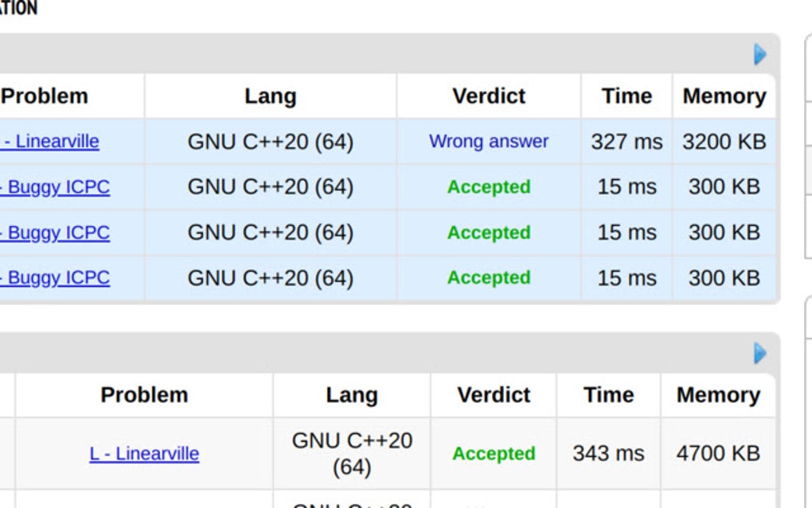Click the Time column header in upper table
Screen dimensions: 812x508
627,96
